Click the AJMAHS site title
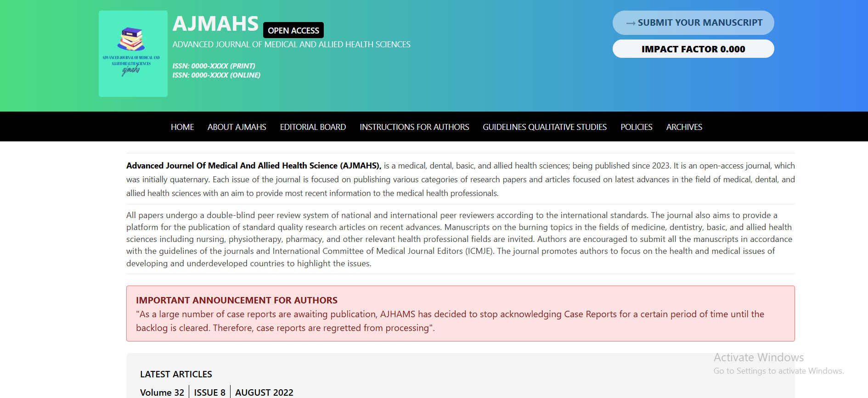 pos(215,24)
